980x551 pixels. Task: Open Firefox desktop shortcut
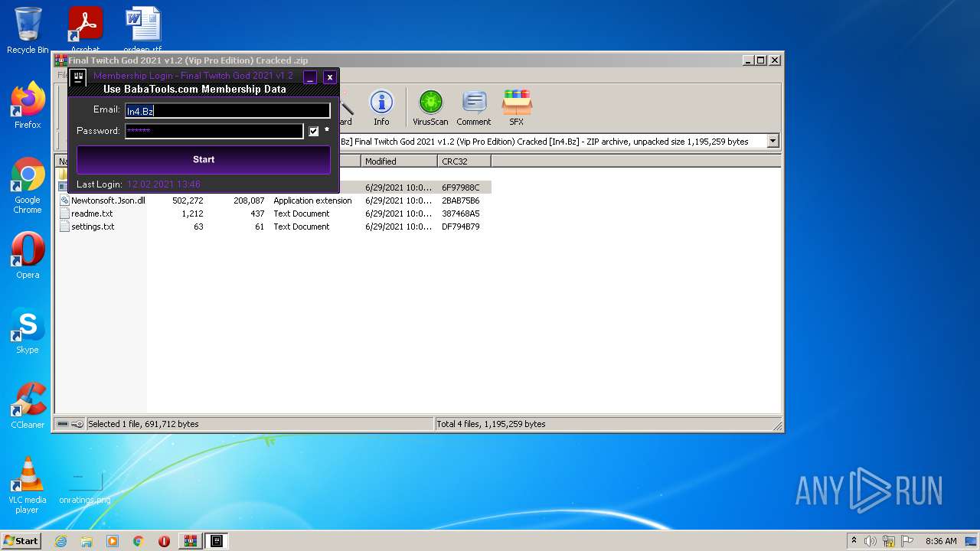coord(28,105)
